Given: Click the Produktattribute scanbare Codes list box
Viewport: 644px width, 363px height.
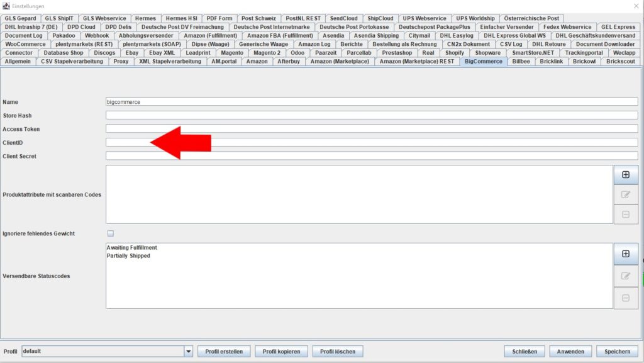Looking at the screenshot, I should 359,194.
